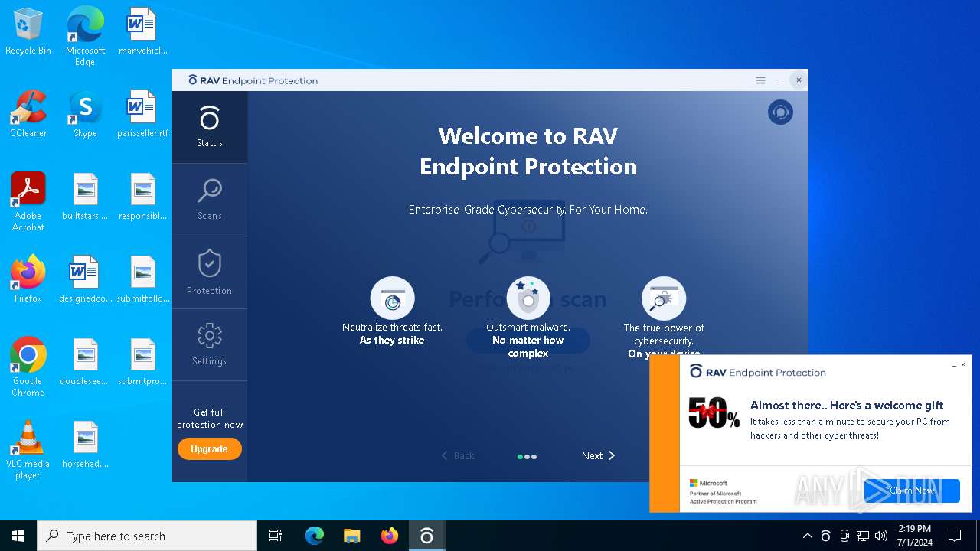Open Firefox from the taskbar
Image resolution: width=980 pixels, height=551 pixels.
coord(390,536)
